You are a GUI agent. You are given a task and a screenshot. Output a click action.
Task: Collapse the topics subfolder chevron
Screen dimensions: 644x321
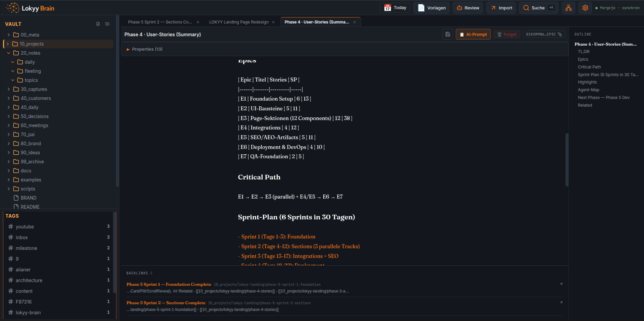[x=13, y=80]
